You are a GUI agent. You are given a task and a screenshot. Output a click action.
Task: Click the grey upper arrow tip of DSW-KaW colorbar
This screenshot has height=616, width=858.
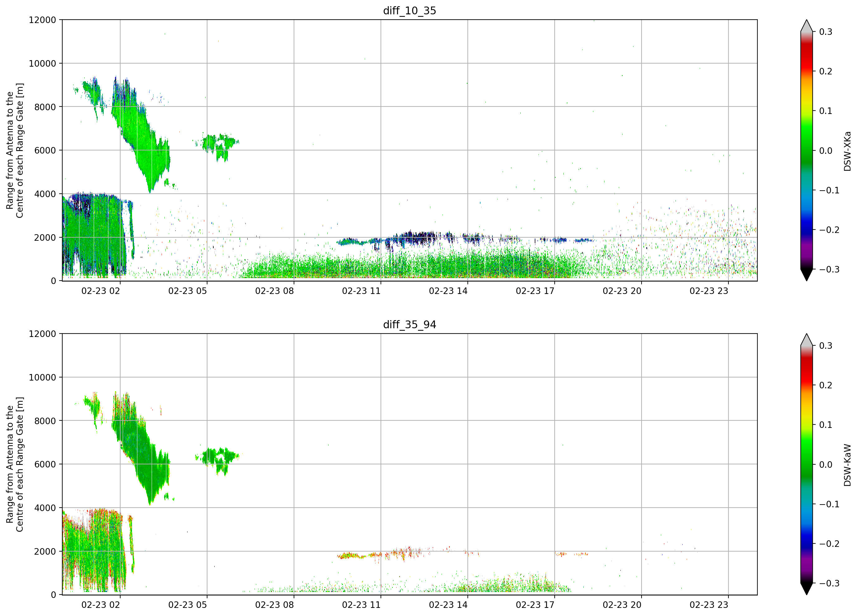coord(807,340)
